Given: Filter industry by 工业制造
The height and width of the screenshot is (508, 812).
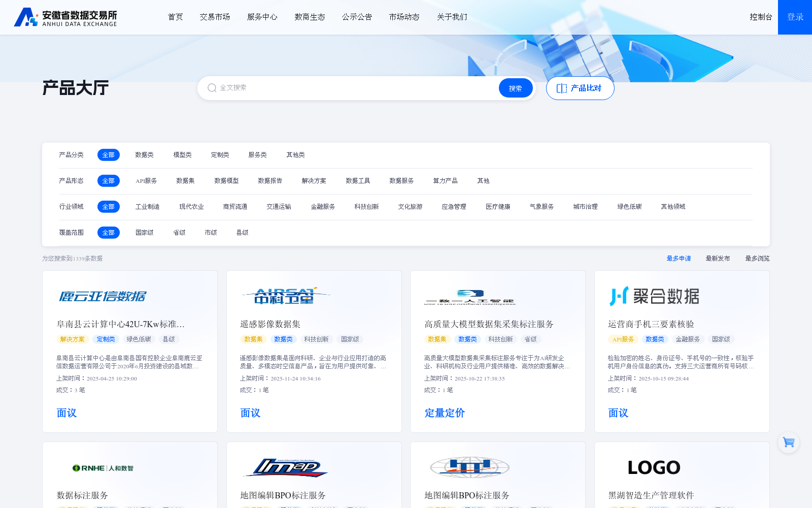Looking at the screenshot, I should point(147,207).
